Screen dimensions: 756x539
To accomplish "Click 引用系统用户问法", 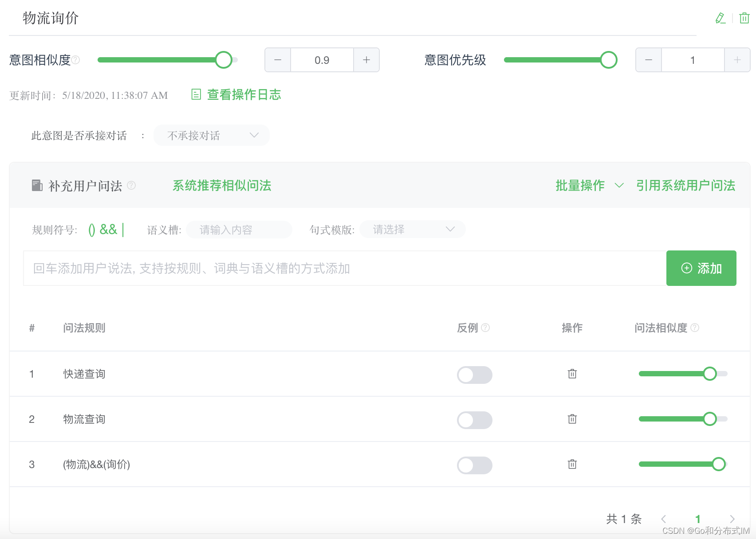I will click(x=685, y=185).
